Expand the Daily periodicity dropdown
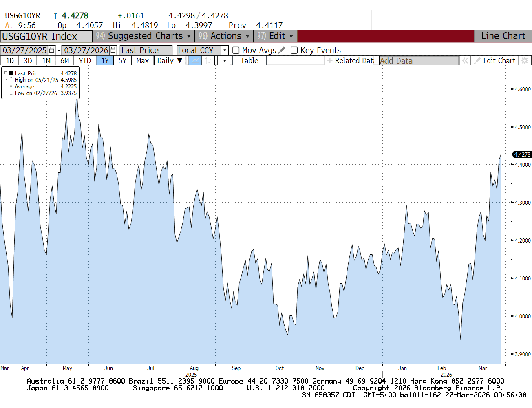The image size is (532, 408). (179, 61)
